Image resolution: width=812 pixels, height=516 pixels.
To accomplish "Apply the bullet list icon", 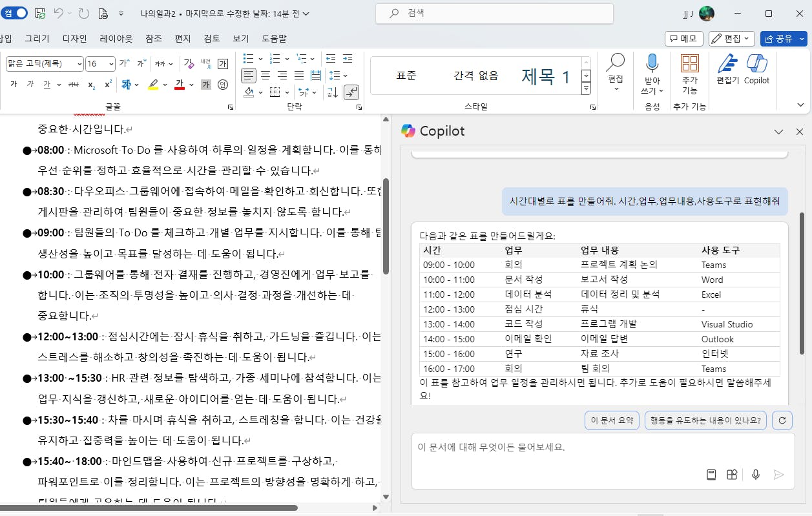I will (x=249, y=59).
